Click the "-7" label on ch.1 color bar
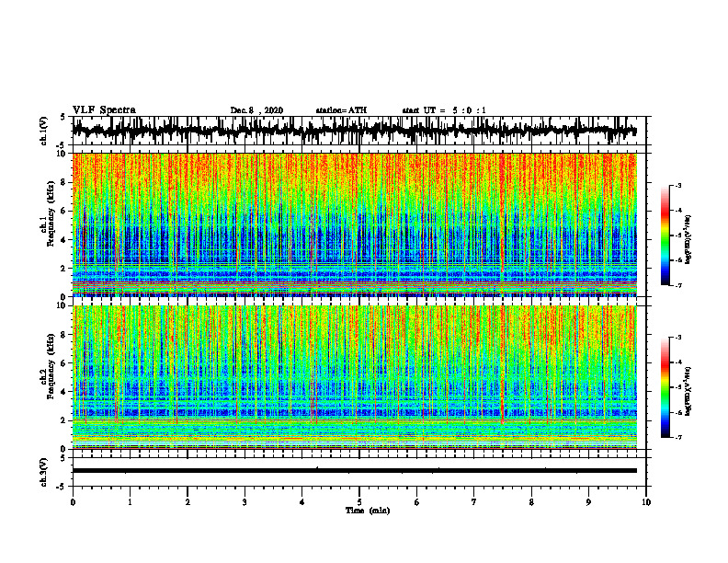 pos(677,285)
